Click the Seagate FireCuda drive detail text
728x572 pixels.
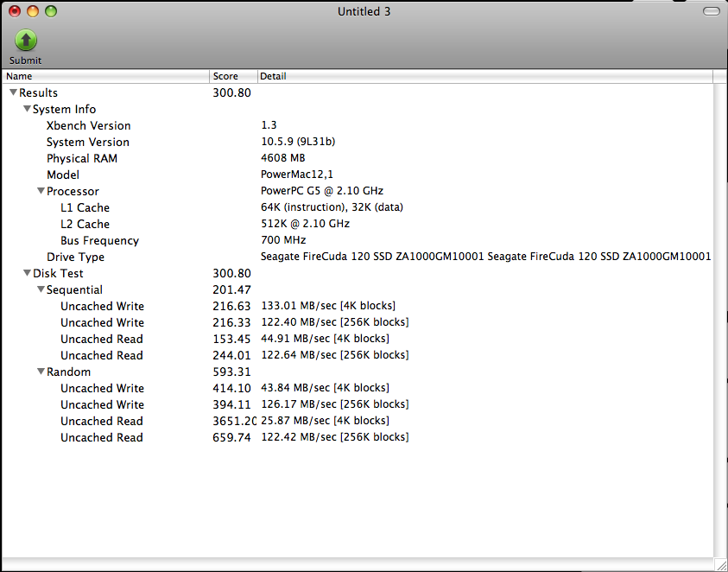coord(485,257)
